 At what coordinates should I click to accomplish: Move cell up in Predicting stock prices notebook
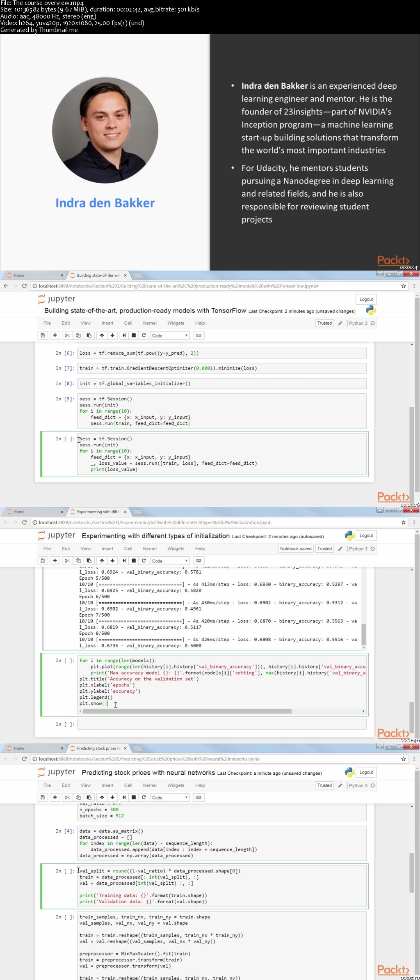(x=102, y=797)
